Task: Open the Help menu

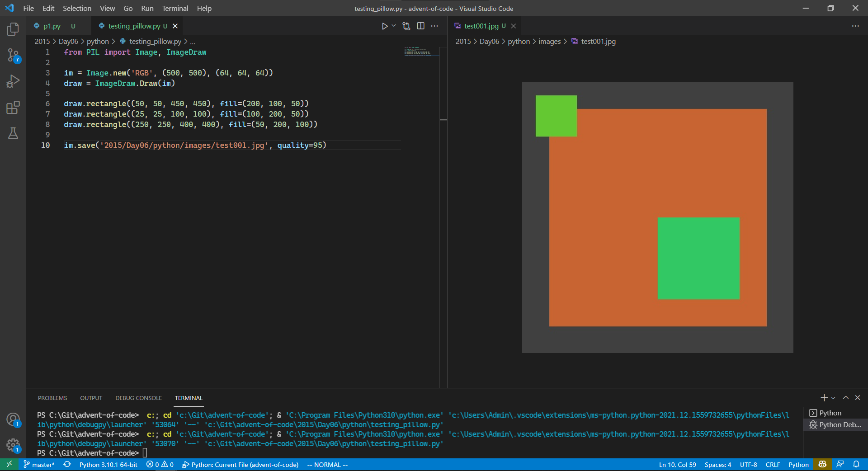Action: pyautogui.click(x=204, y=9)
